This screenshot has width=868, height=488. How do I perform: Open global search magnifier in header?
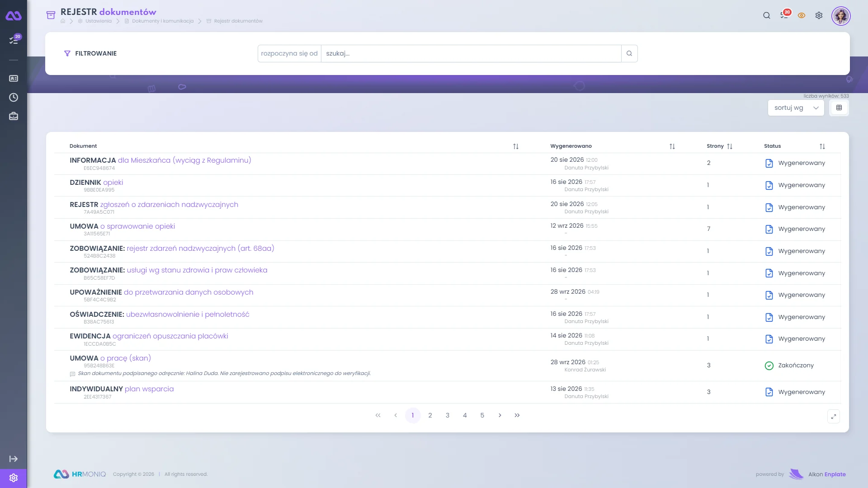click(x=767, y=15)
